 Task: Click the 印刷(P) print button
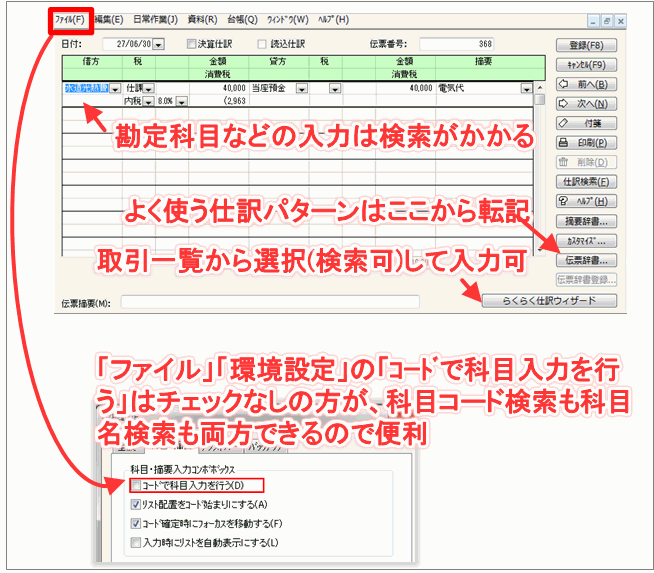(586, 143)
